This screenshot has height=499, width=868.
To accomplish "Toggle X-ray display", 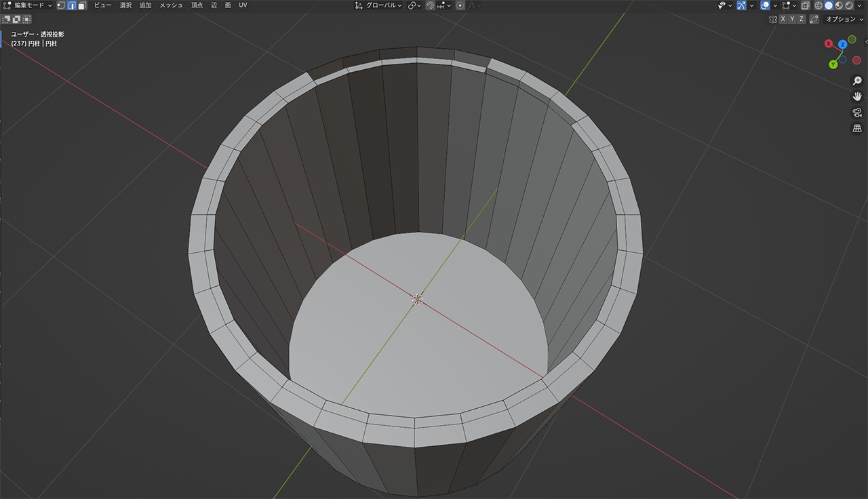I will click(805, 5).
